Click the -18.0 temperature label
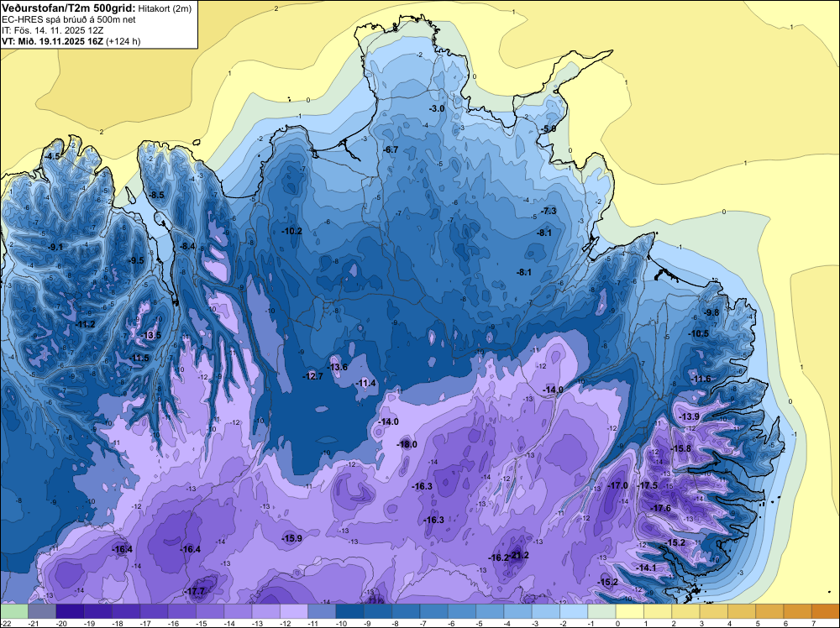840x628 pixels. pos(407,444)
